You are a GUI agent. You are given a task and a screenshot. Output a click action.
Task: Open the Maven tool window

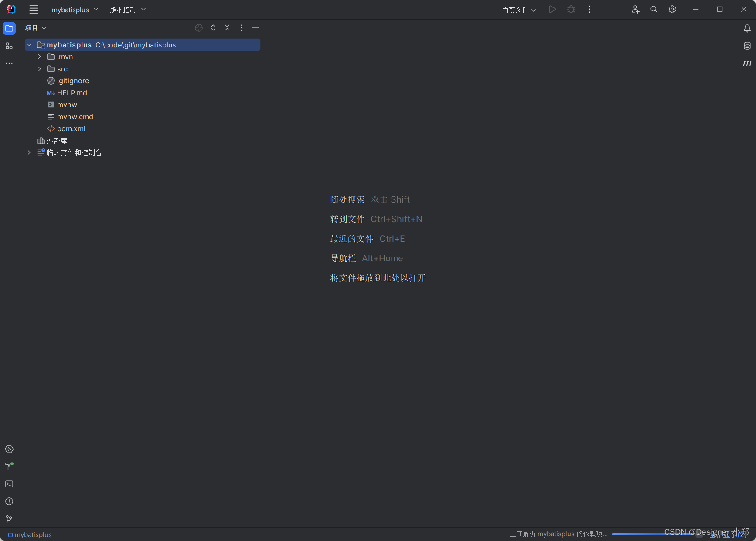coord(747,63)
